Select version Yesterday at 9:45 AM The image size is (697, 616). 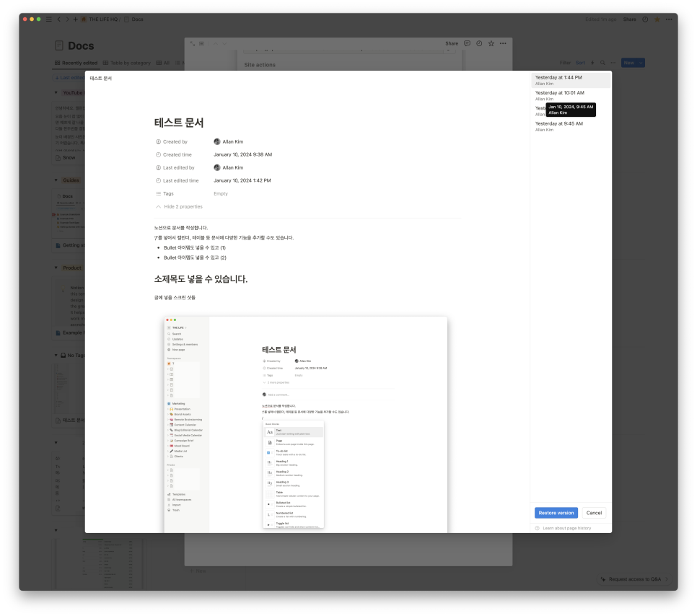(x=571, y=126)
